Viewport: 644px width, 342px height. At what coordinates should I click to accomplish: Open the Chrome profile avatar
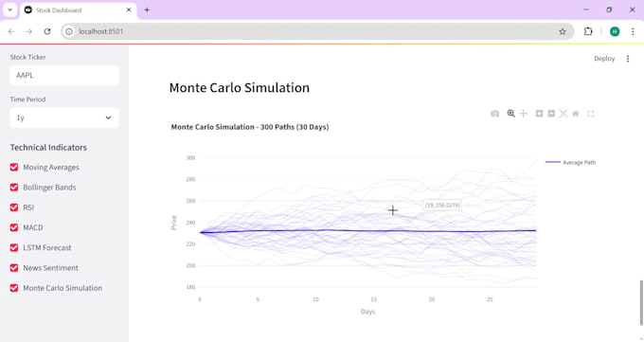(615, 31)
